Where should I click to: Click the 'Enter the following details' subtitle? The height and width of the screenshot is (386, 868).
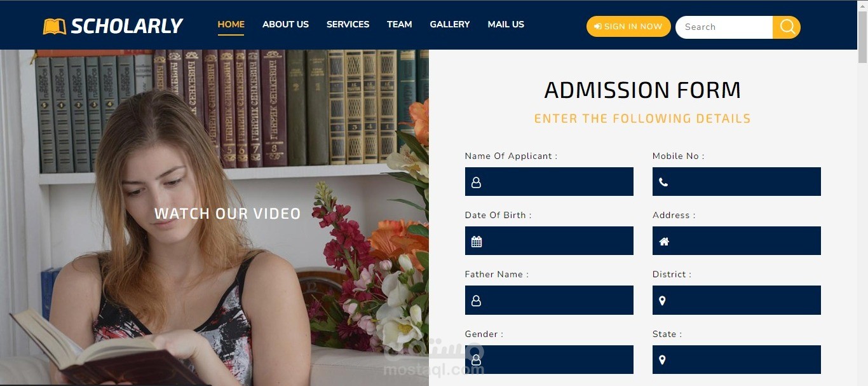click(642, 118)
